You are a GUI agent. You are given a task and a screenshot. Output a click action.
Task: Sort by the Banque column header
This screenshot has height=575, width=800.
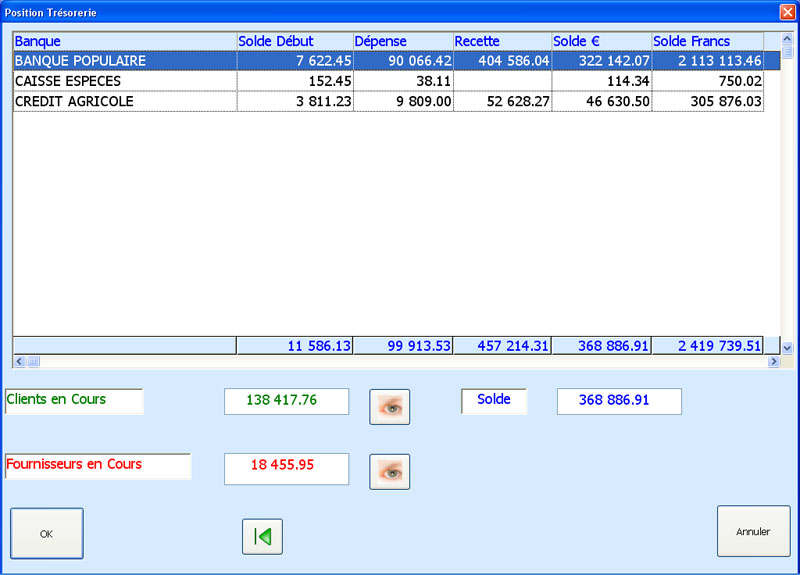point(124,41)
